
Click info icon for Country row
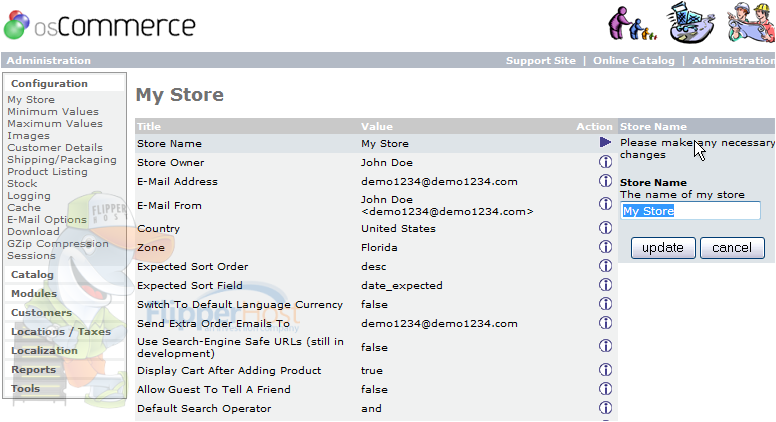click(605, 228)
